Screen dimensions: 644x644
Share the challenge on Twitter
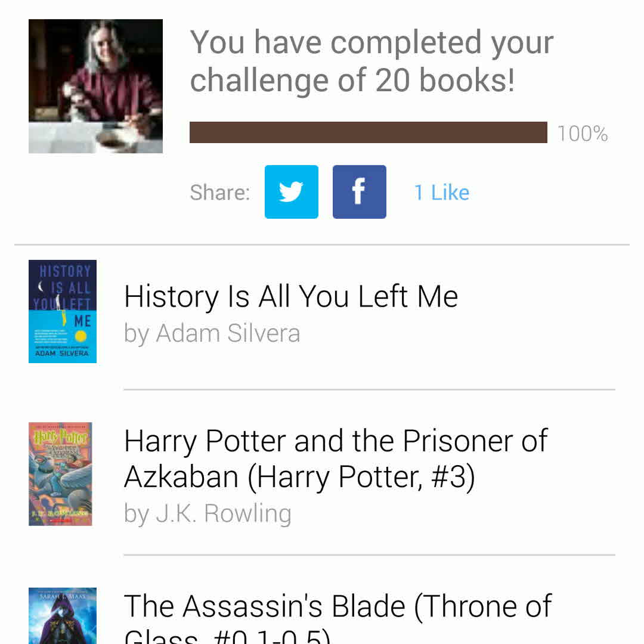point(291,192)
